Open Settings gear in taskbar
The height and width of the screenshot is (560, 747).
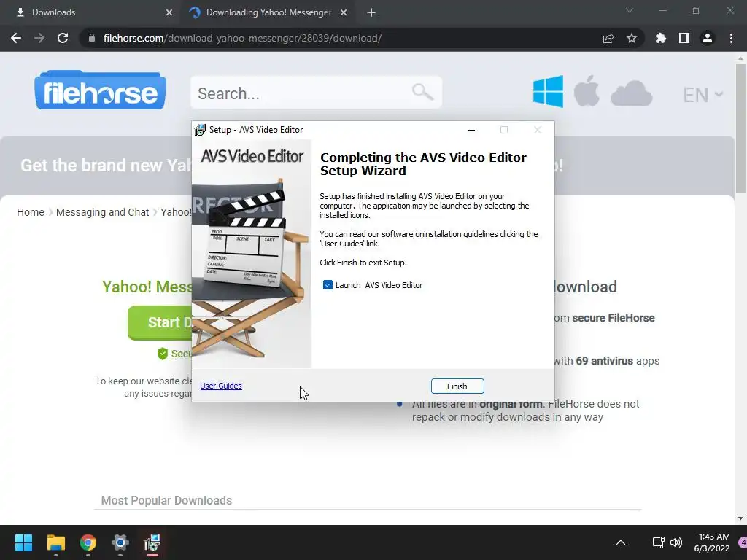(120, 542)
